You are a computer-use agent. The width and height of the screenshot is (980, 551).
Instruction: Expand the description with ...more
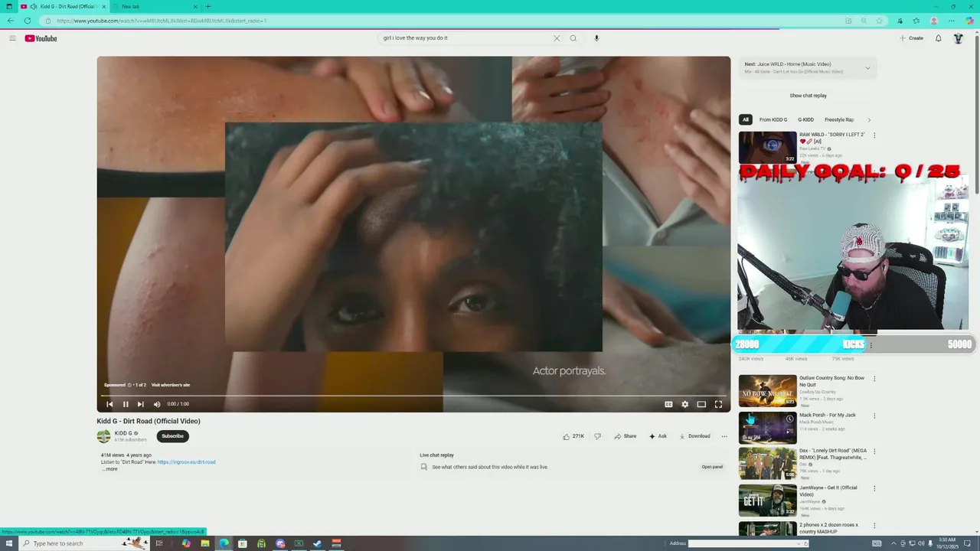tap(110, 469)
